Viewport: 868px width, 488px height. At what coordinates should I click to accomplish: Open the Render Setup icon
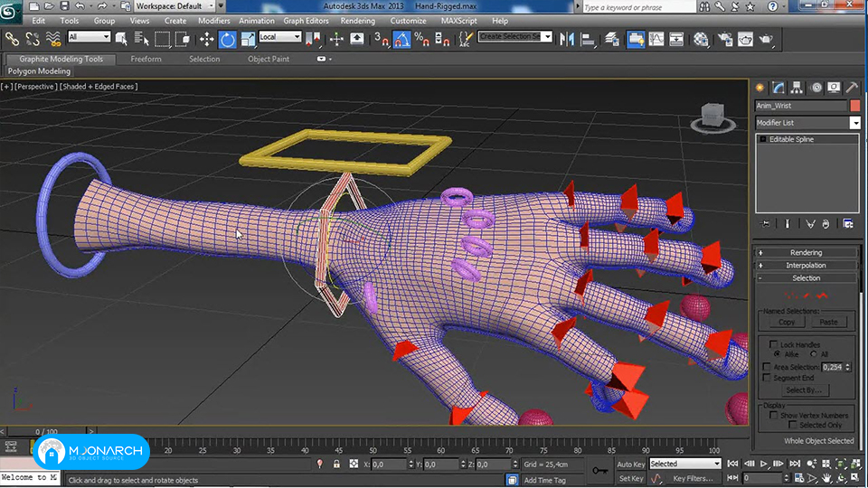pos(724,39)
